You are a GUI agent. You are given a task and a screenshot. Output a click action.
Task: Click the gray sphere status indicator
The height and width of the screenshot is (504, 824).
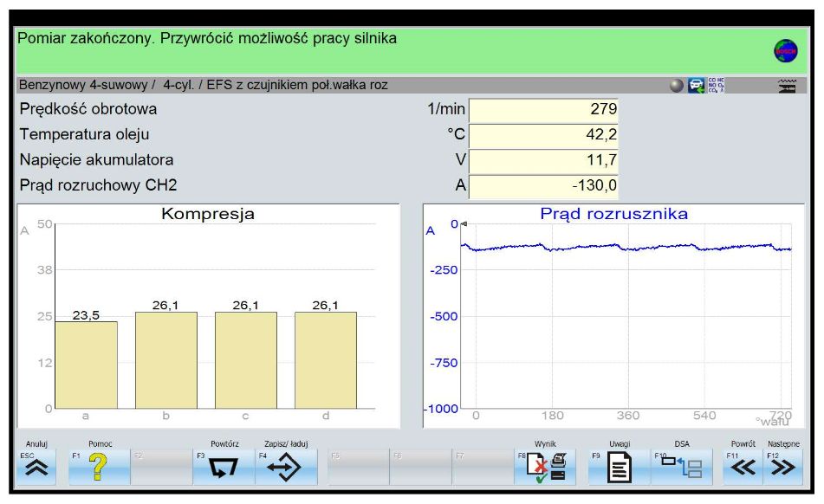click(x=677, y=86)
